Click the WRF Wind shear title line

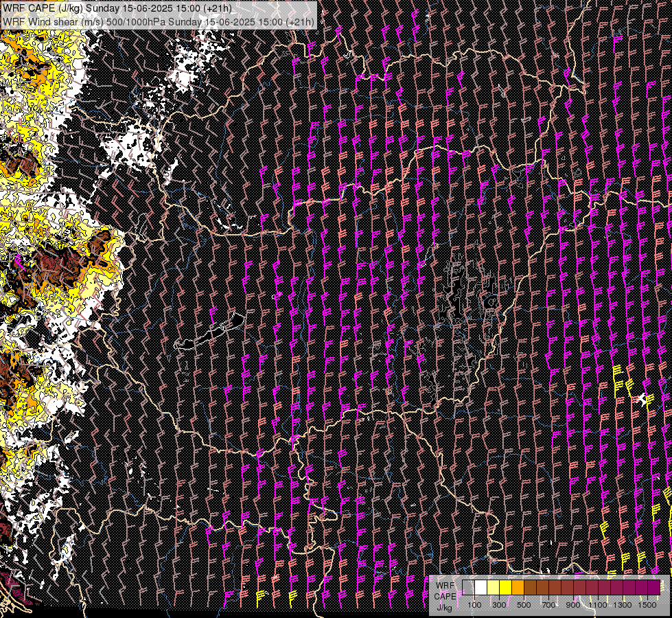click(x=159, y=21)
